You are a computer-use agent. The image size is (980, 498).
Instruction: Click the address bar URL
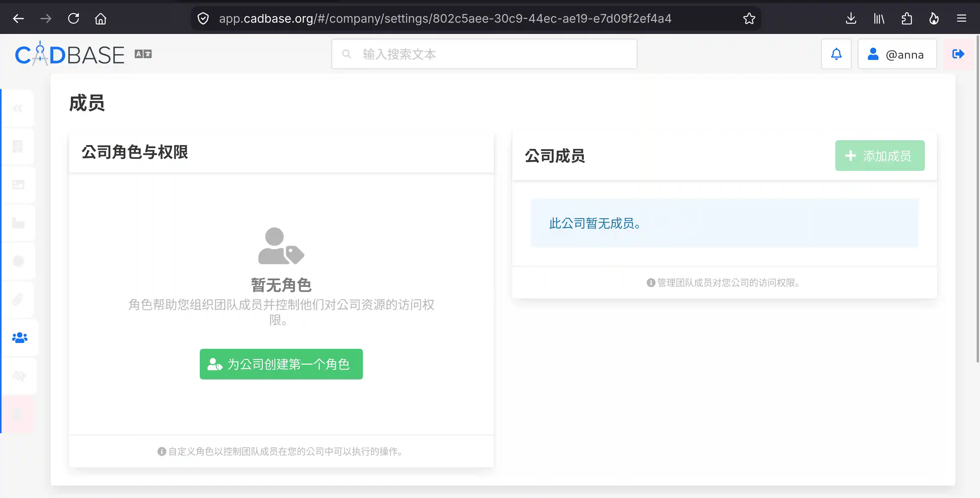pyautogui.click(x=445, y=18)
